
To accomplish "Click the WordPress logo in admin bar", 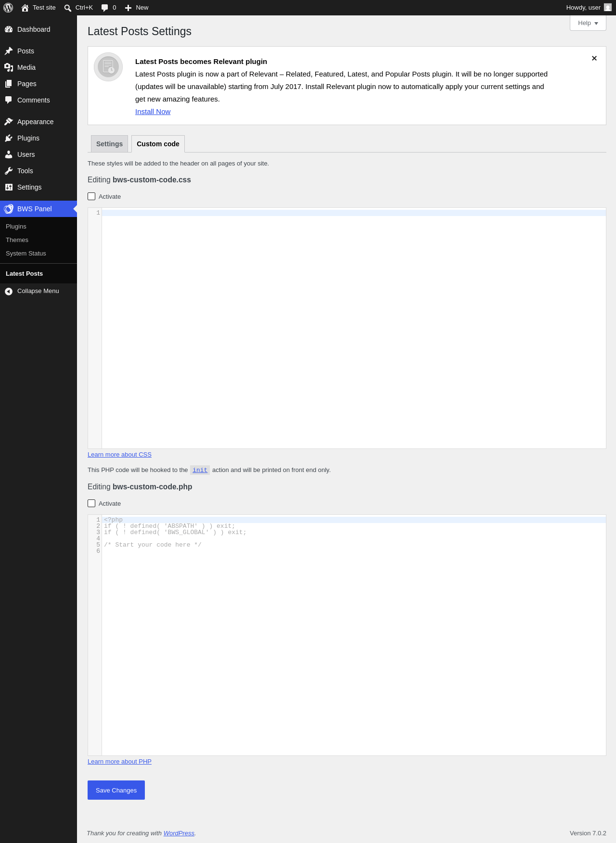I will point(8,8).
